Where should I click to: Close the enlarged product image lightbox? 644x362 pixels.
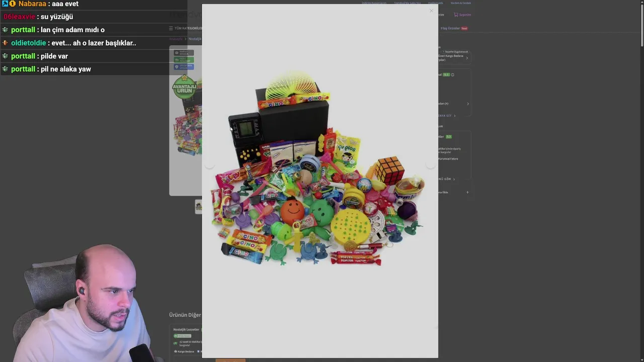click(x=431, y=11)
